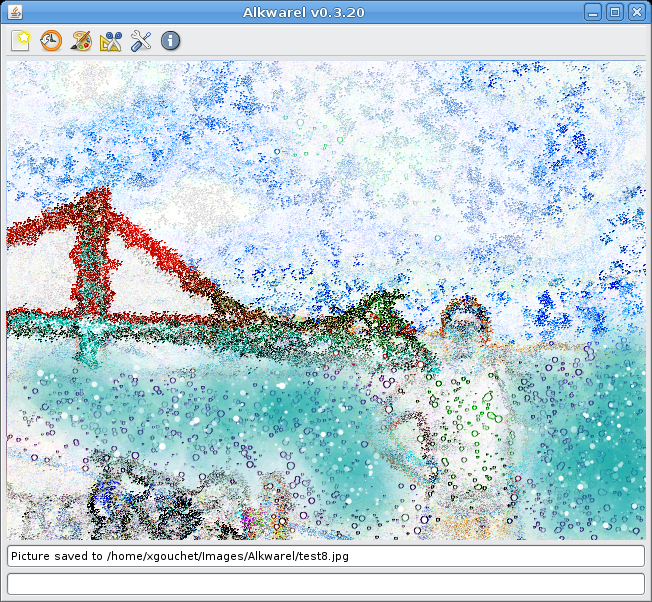Click the 'Picture saved to' status field
The image size is (652, 602).
coord(325,555)
